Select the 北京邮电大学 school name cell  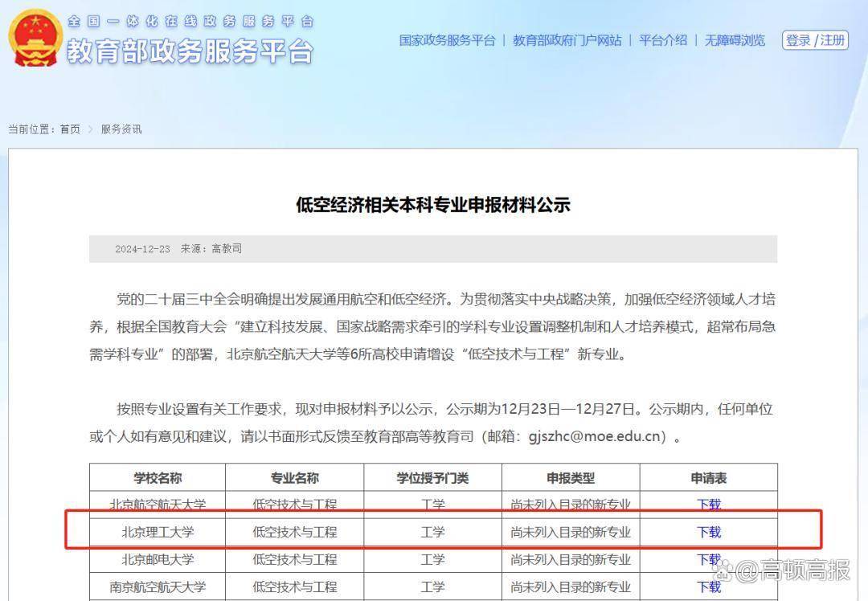tap(158, 559)
